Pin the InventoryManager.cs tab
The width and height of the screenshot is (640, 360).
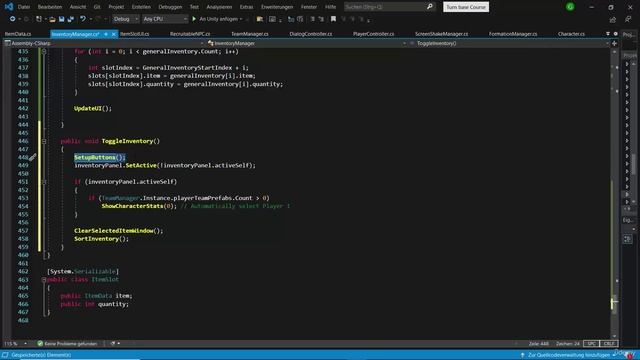(x=106, y=34)
